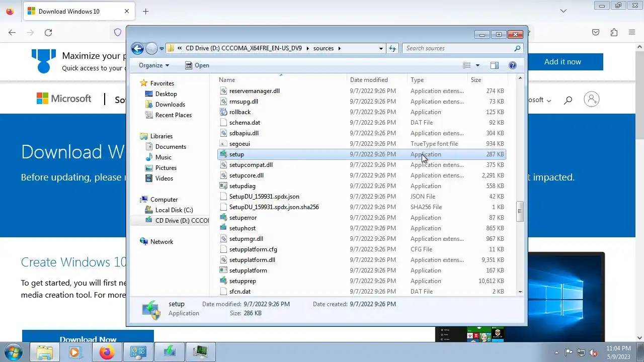Click the file list vertical scrollbar thumb
The image size is (644, 362).
(520, 211)
